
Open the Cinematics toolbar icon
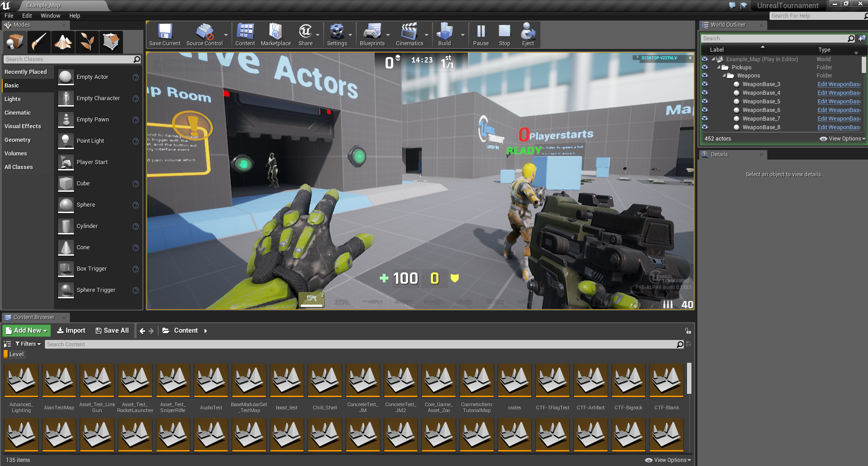pos(409,35)
